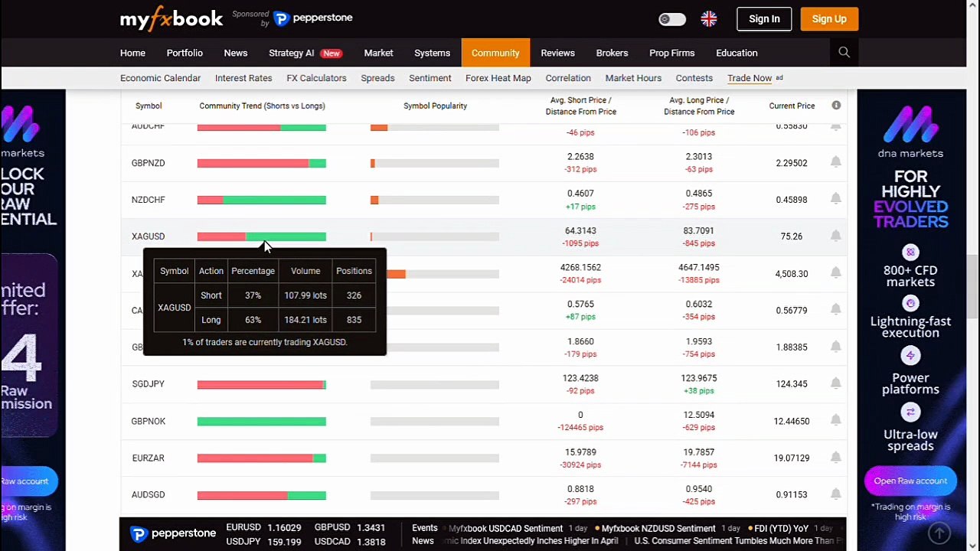Open the UK flag language selector
Viewport: 980px width, 551px height.
click(709, 19)
